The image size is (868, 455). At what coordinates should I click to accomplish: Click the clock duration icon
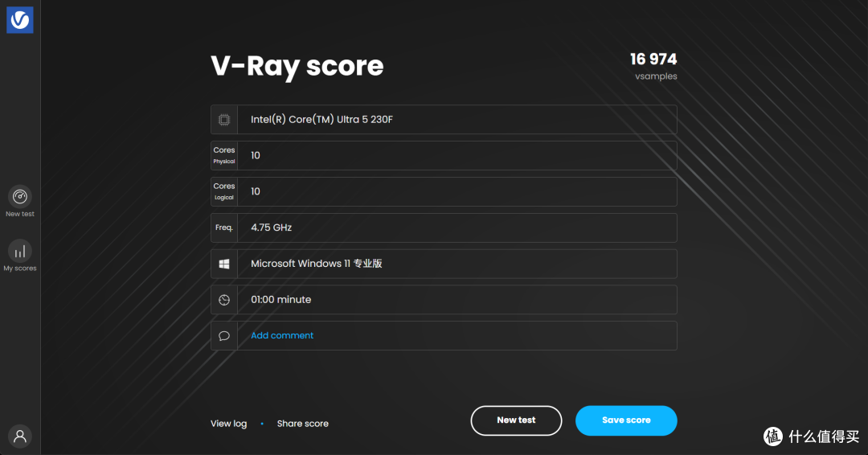pyautogui.click(x=224, y=300)
